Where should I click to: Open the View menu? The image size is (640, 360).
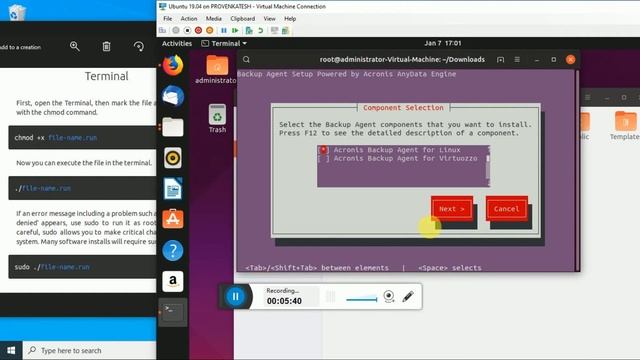point(269,19)
